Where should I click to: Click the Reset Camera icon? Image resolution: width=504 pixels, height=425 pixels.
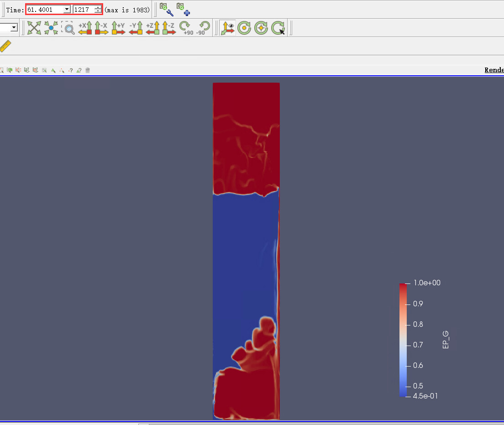(x=34, y=28)
